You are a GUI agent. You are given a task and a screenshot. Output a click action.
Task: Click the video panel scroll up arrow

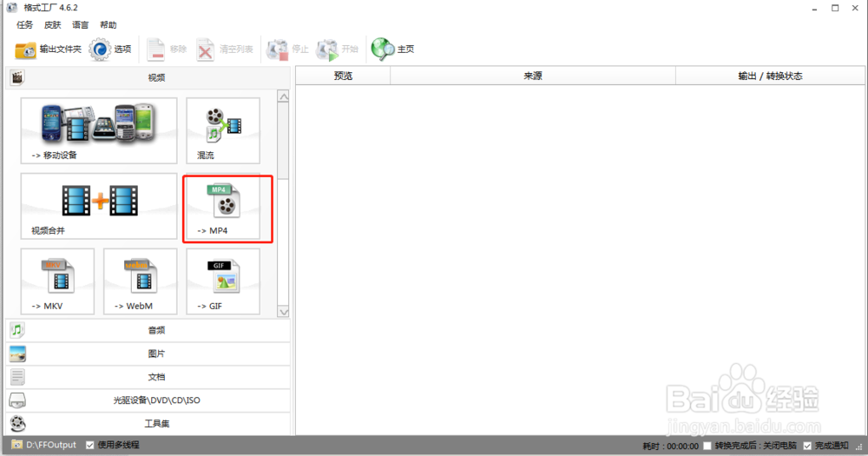click(x=284, y=96)
